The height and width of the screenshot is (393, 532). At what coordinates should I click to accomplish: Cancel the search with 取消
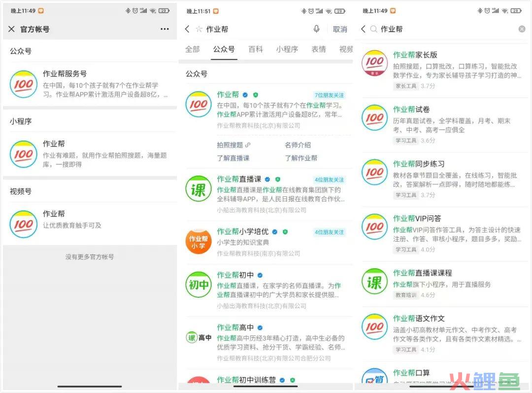pyautogui.click(x=339, y=30)
